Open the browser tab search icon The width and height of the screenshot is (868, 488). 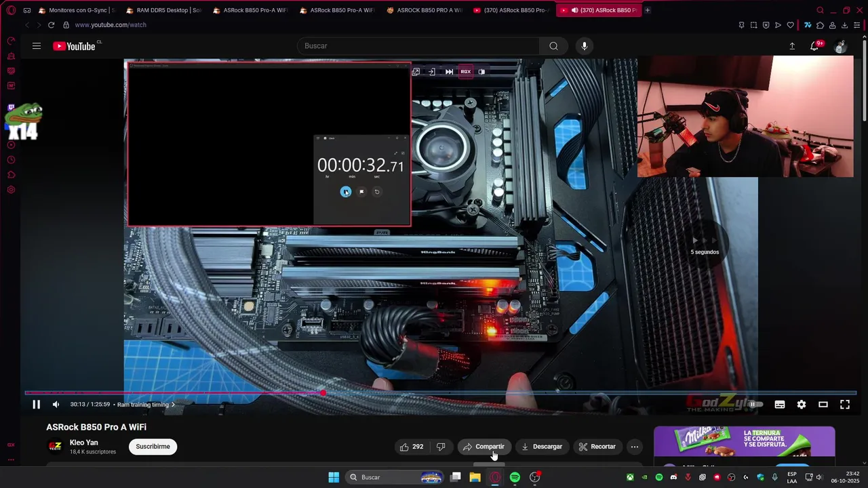(x=821, y=10)
